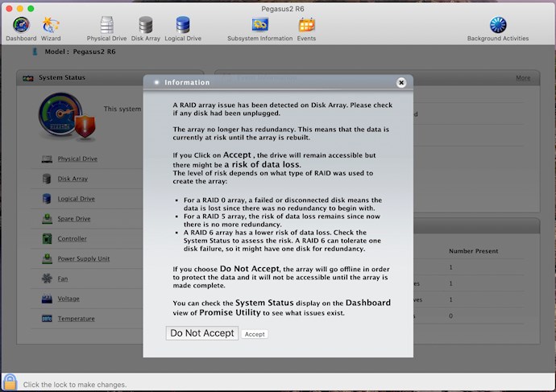Select the Disk Array toolbar icon
Viewport: 556px width, 392px height.
(x=146, y=27)
